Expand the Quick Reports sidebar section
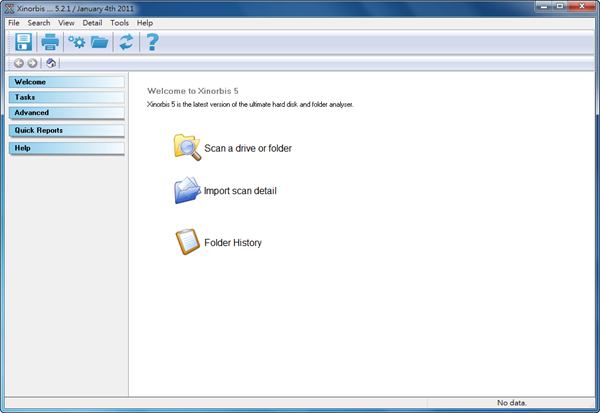The width and height of the screenshot is (600, 413). click(67, 131)
